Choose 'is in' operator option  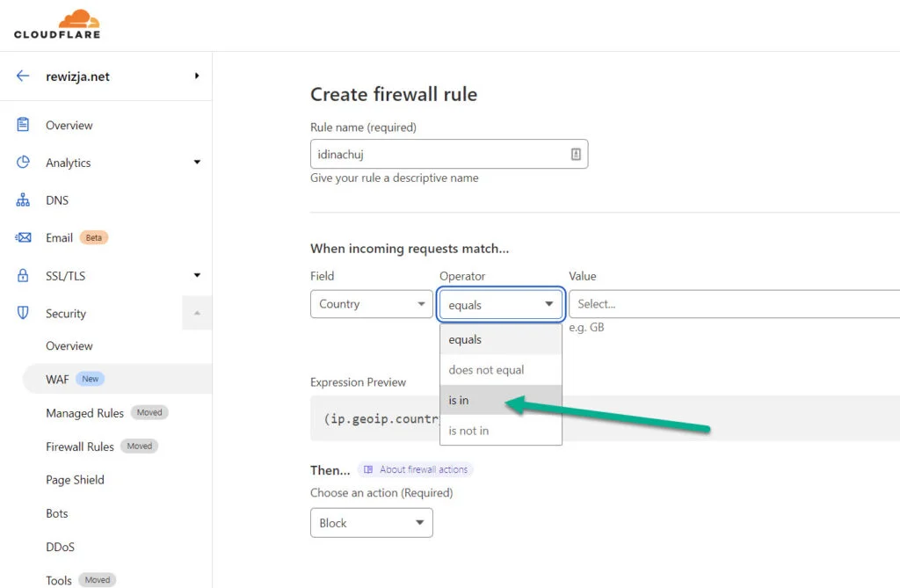[x=500, y=400]
